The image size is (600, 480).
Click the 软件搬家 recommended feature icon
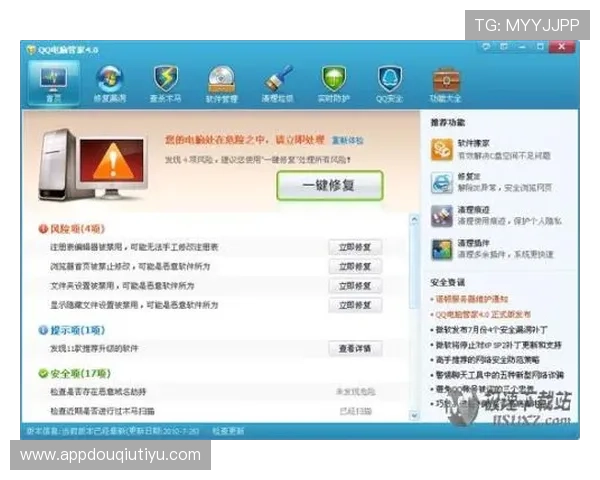[442, 149]
